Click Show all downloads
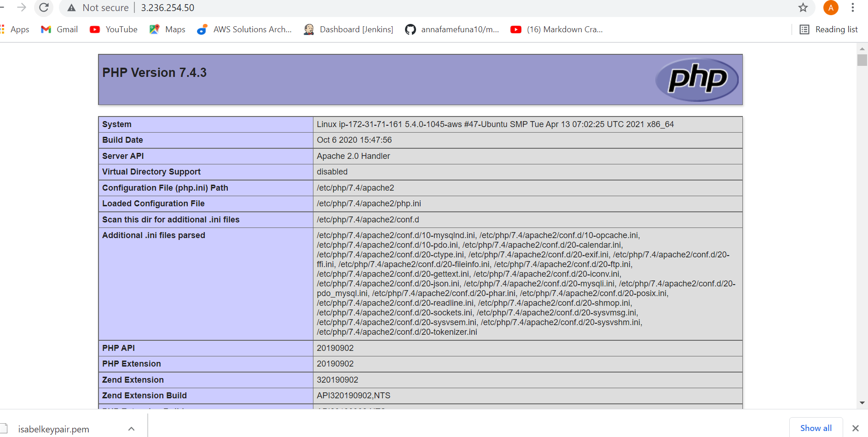The width and height of the screenshot is (868, 437). (x=816, y=428)
